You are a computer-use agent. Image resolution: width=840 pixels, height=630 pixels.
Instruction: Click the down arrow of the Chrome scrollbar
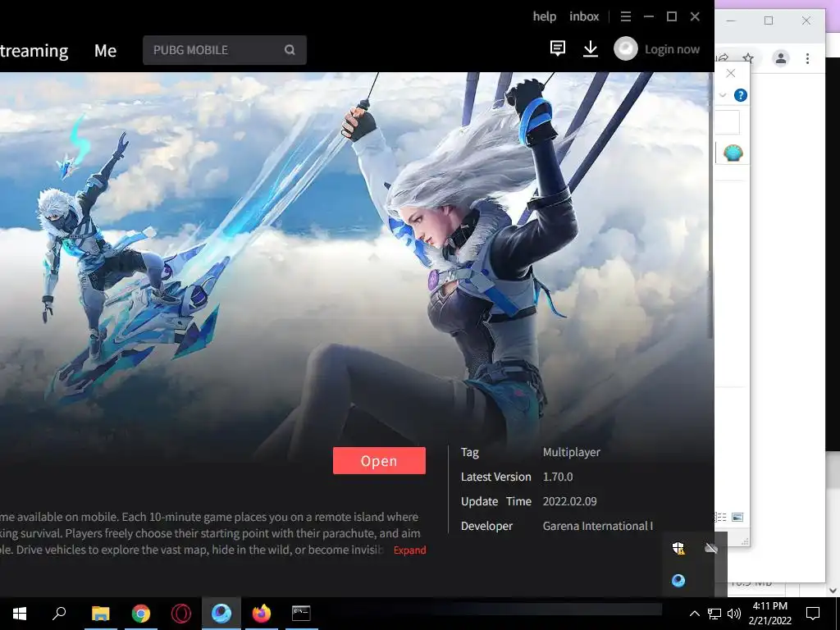[833, 591]
